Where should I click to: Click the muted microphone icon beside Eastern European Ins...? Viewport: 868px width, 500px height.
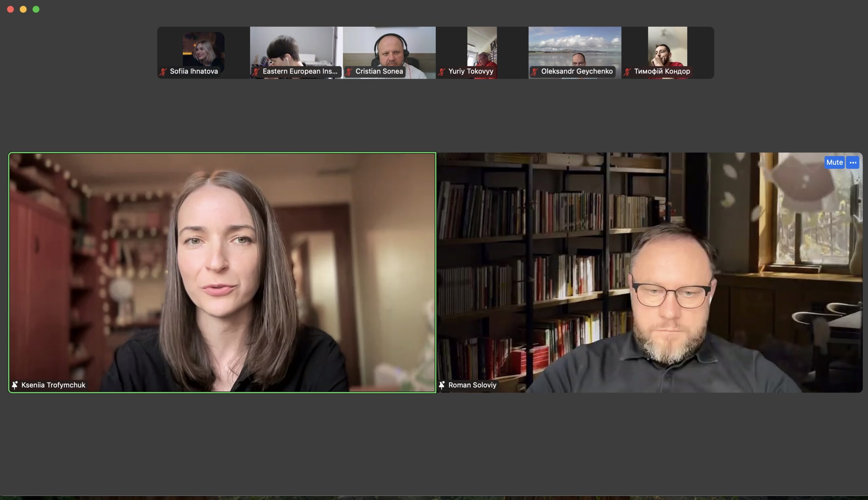click(256, 72)
